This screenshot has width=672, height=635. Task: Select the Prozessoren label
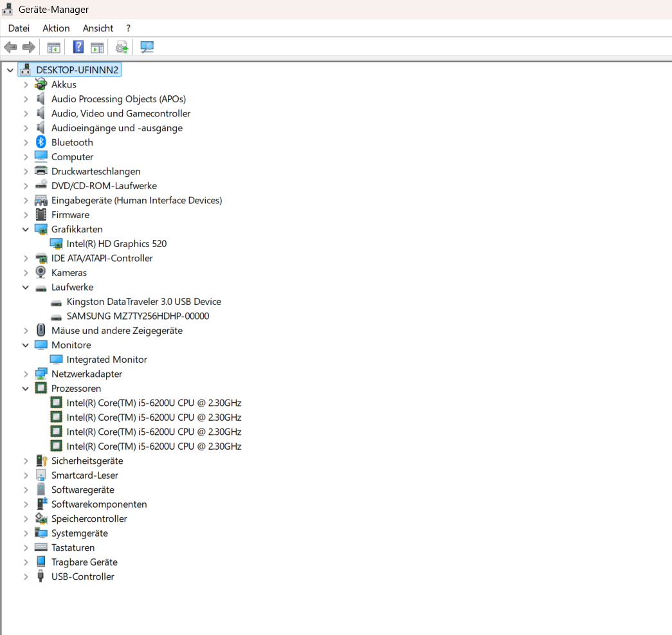(x=77, y=388)
